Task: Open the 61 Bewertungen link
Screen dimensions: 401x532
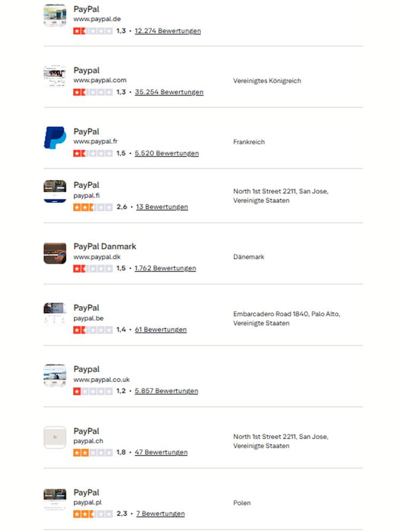Action: click(x=161, y=330)
